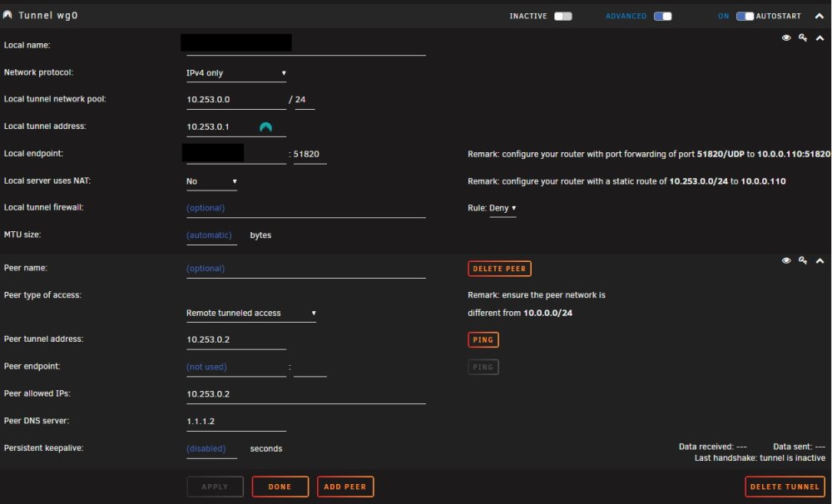Edit the local endpoint port 51820
Viewport: 832px width, 504px height.
pos(310,155)
